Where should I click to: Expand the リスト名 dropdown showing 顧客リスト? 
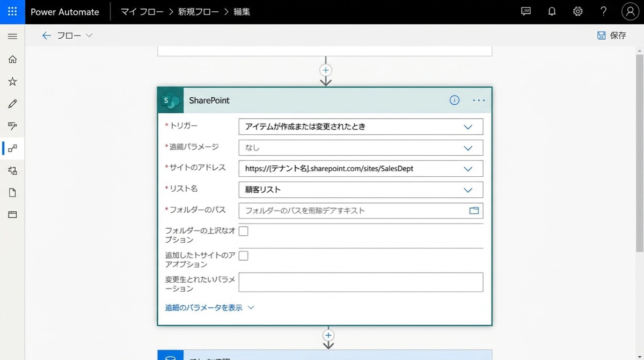467,190
